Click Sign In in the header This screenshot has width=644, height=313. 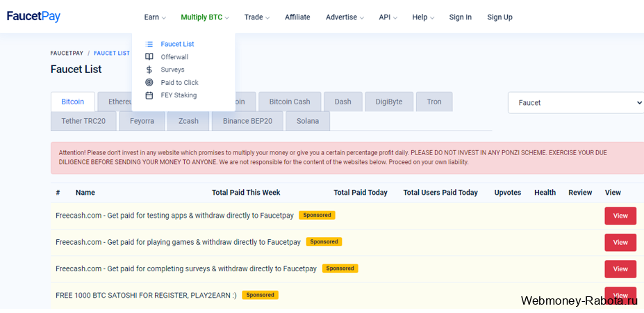click(x=461, y=17)
